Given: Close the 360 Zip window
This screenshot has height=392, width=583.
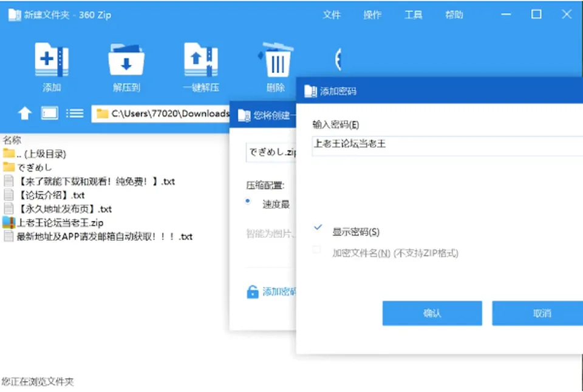Looking at the screenshot, I should [x=567, y=15].
